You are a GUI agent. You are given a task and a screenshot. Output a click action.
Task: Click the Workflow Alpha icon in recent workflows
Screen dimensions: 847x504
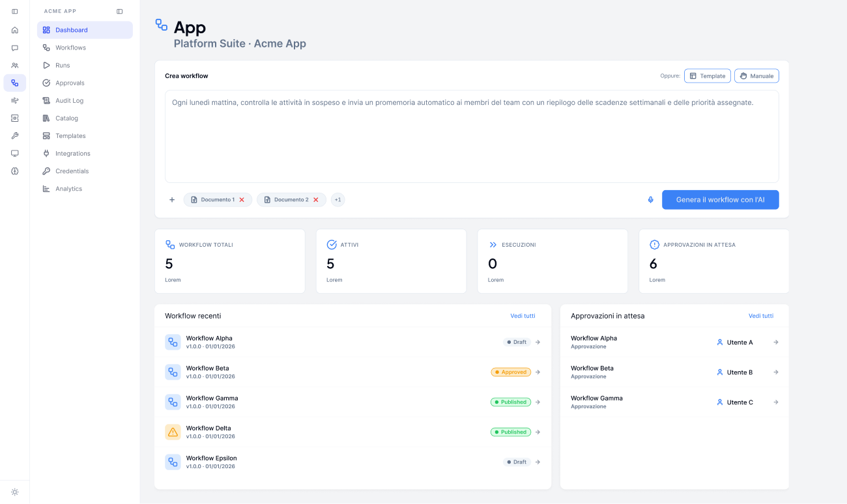(x=173, y=342)
